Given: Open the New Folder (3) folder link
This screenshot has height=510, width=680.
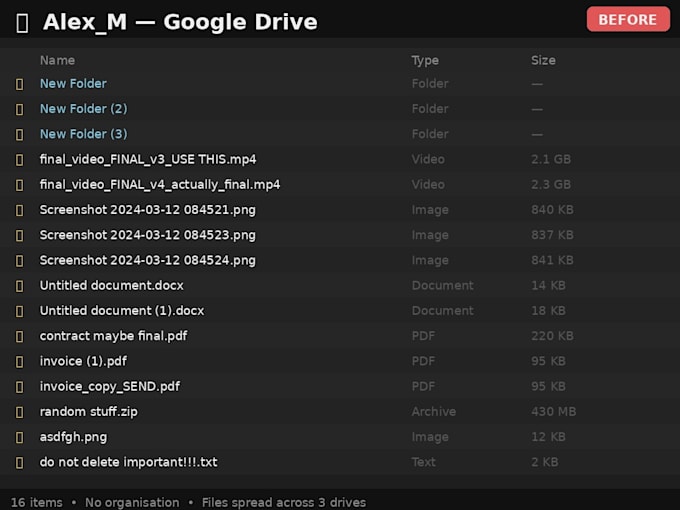Looking at the screenshot, I should pos(84,134).
